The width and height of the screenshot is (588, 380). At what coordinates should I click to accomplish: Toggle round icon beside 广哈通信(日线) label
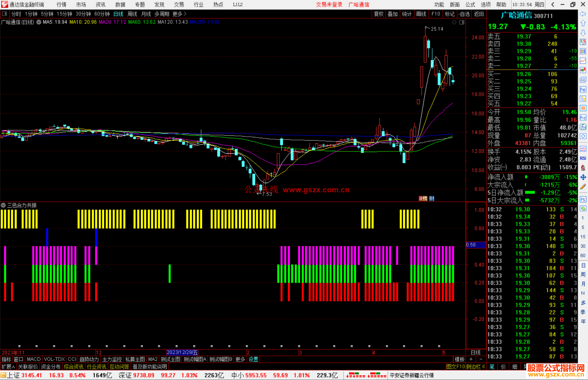point(39,22)
